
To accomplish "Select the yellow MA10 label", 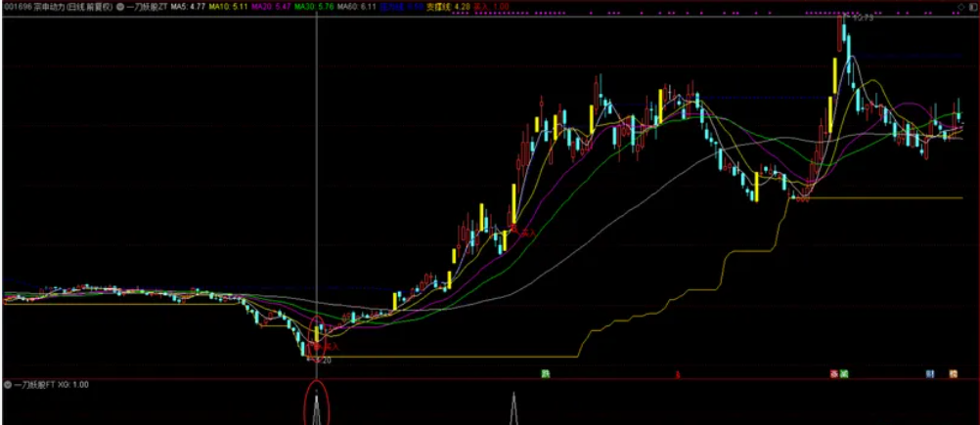I will tap(228, 6).
